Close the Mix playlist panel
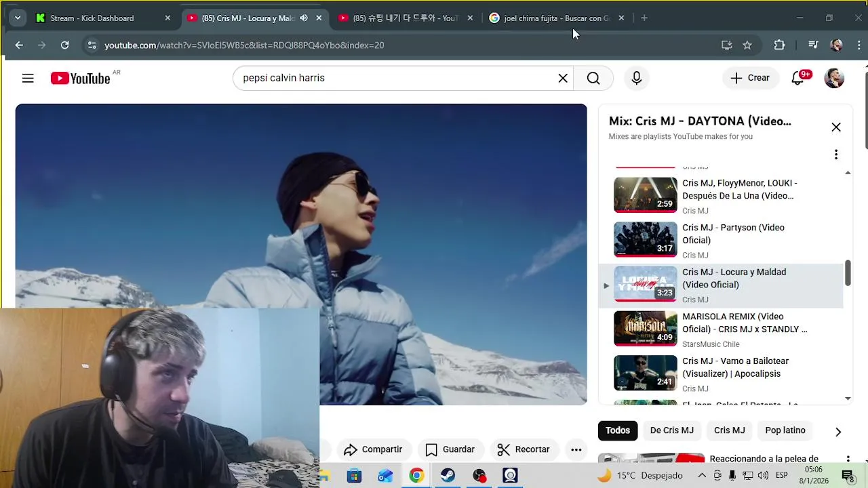Screen dimensions: 868x488 836,127
